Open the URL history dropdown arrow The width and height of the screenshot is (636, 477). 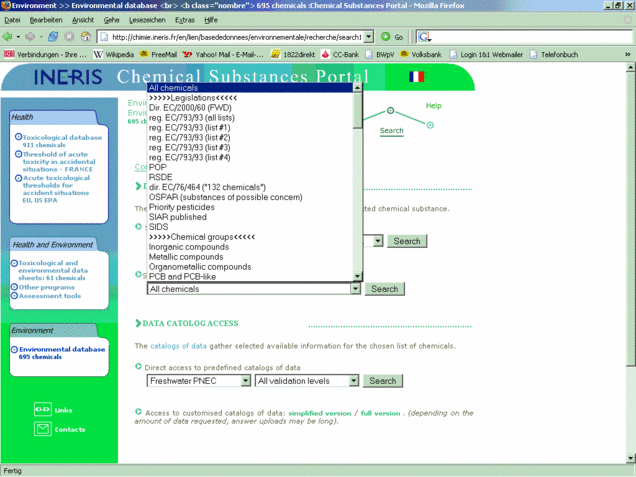[x=368, y=37]
